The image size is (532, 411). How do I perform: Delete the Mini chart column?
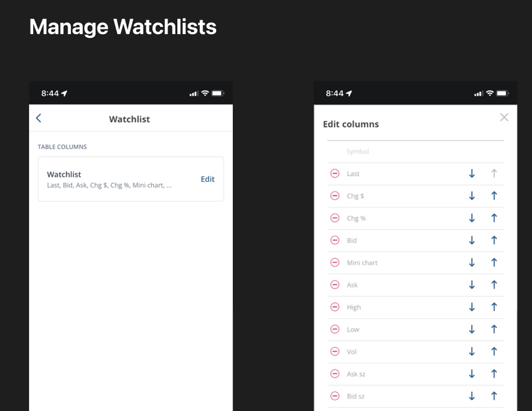(335, 263)
